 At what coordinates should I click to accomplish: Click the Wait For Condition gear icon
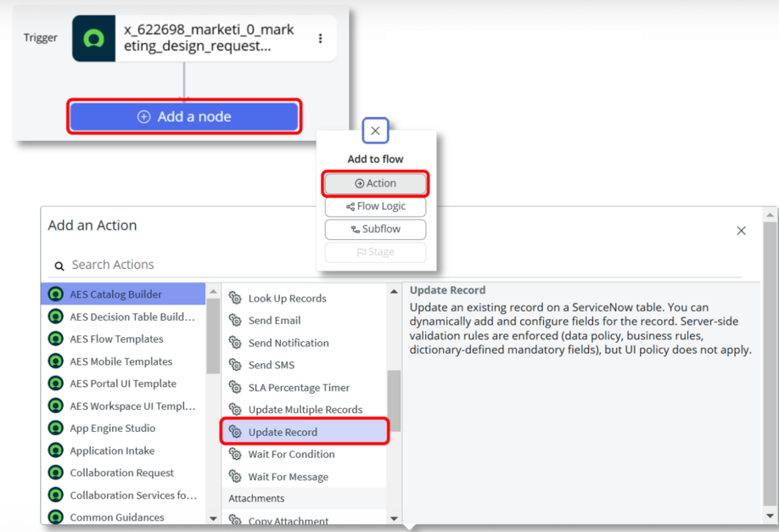point(235,454)
